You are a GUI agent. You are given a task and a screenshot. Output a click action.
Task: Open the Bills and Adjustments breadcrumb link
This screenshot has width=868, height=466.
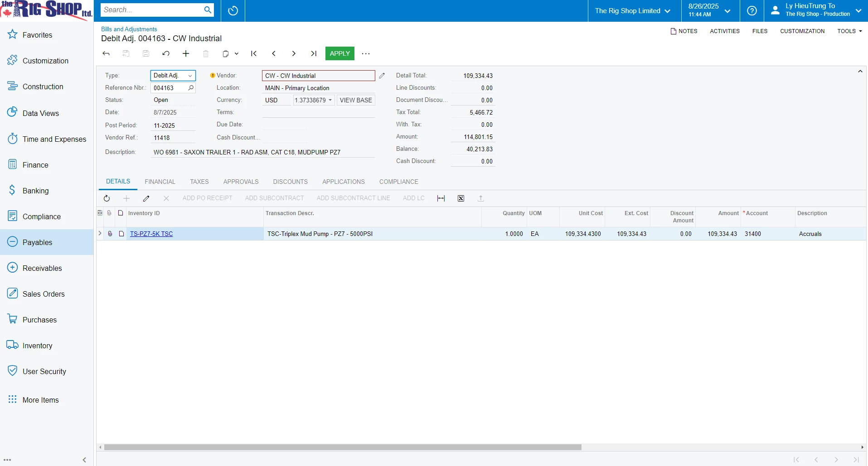[129, 29]
